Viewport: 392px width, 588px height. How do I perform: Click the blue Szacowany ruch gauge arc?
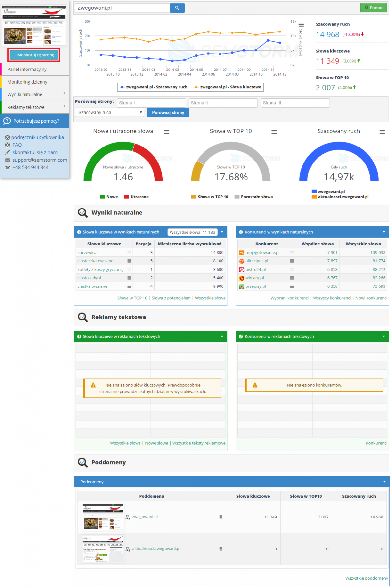pos(339,146)
